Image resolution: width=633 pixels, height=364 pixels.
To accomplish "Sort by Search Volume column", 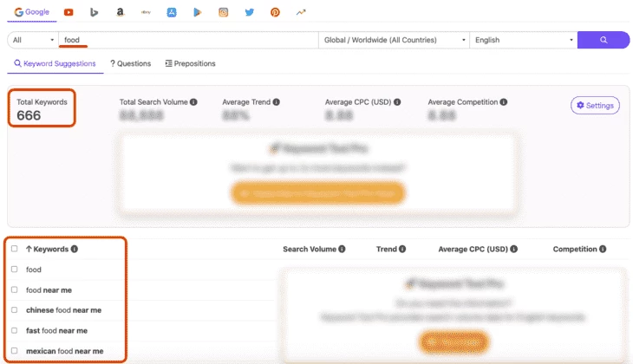I will tap(310, 249).
